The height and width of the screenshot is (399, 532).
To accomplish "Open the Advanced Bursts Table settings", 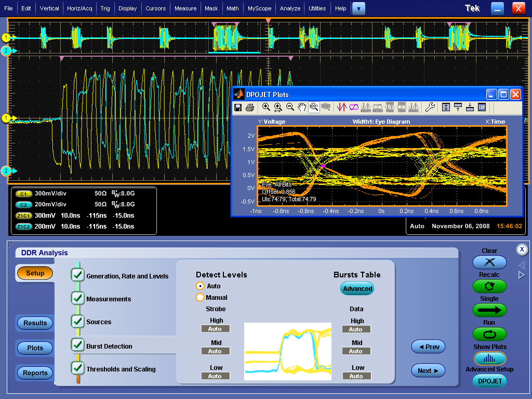I will tap(357, 288).
